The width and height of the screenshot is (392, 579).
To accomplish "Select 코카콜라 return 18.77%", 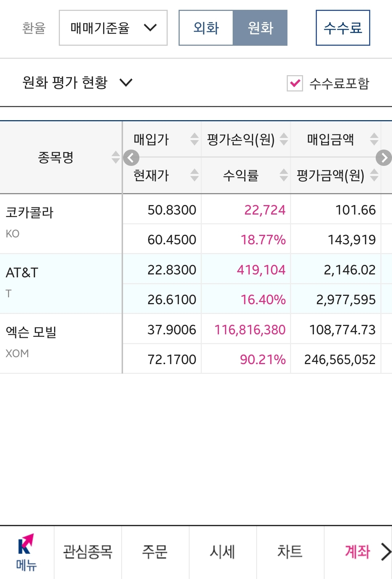I will (263, 240).
